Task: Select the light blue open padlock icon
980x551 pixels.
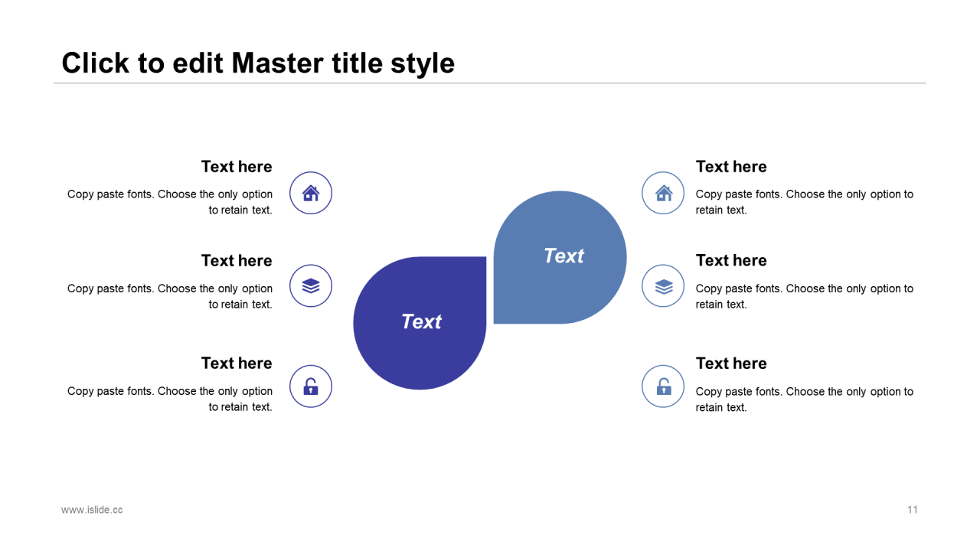Action: [x=663, y=386]
